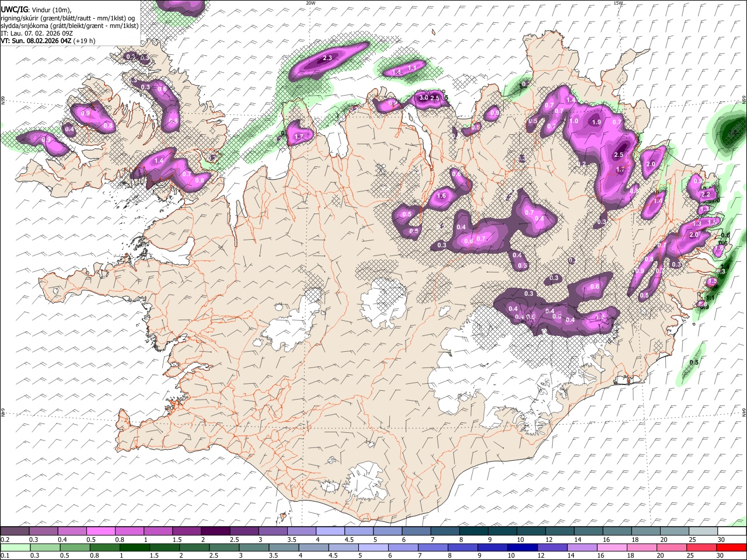
Task: Select the darkest purple swatch at value 2
Action: pyautogui.click(x=215, y=531)
